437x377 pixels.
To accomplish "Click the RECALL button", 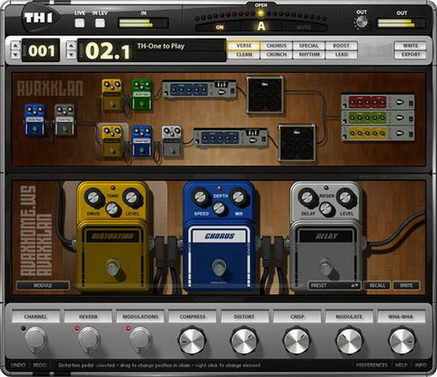I will (x=377, y=285).
